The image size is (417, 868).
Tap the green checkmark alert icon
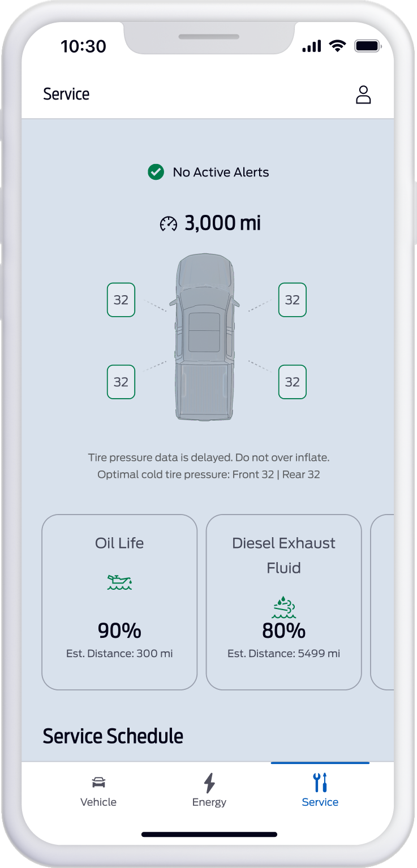[x=156, y=172]
